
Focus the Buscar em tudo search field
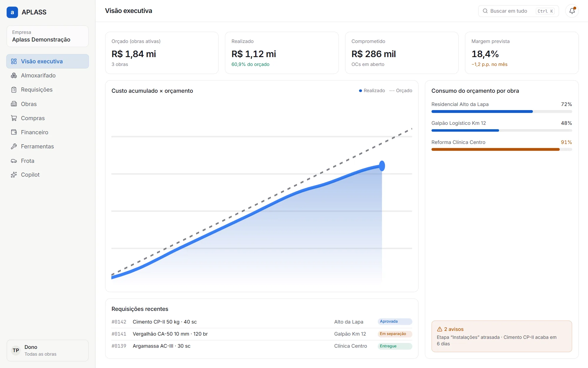pos(518,11)
